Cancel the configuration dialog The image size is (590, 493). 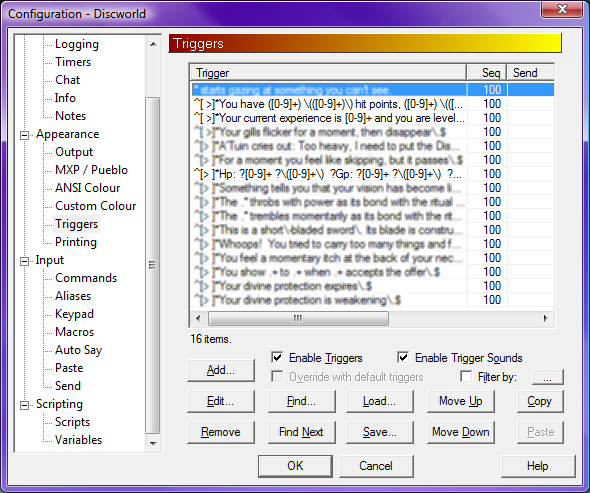click(x=376, y=466)
